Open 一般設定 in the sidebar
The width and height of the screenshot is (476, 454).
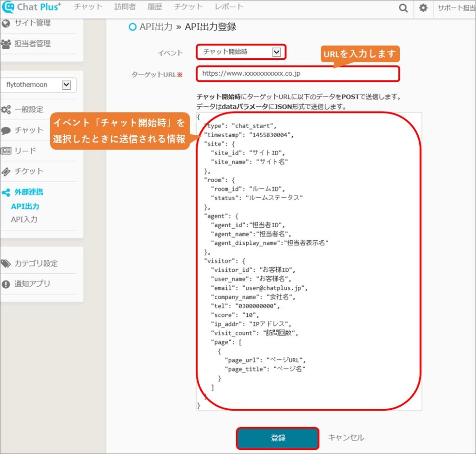29,110
